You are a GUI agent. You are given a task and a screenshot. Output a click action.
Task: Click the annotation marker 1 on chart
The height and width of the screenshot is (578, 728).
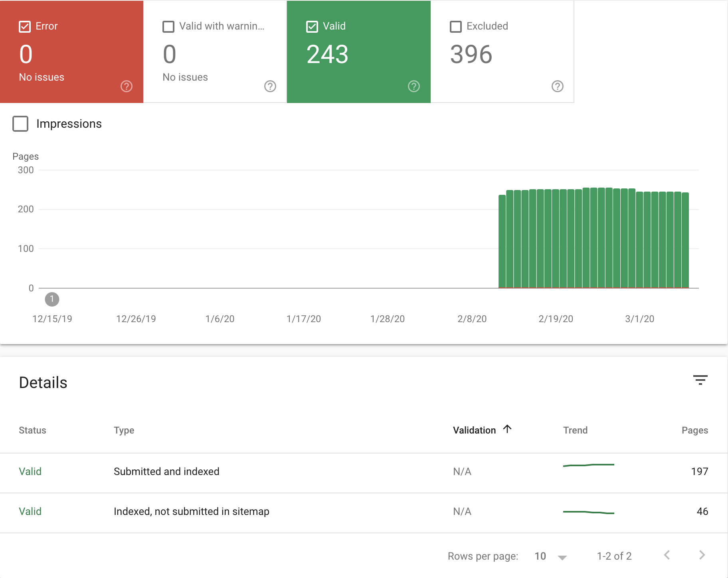tap(52, 299)
